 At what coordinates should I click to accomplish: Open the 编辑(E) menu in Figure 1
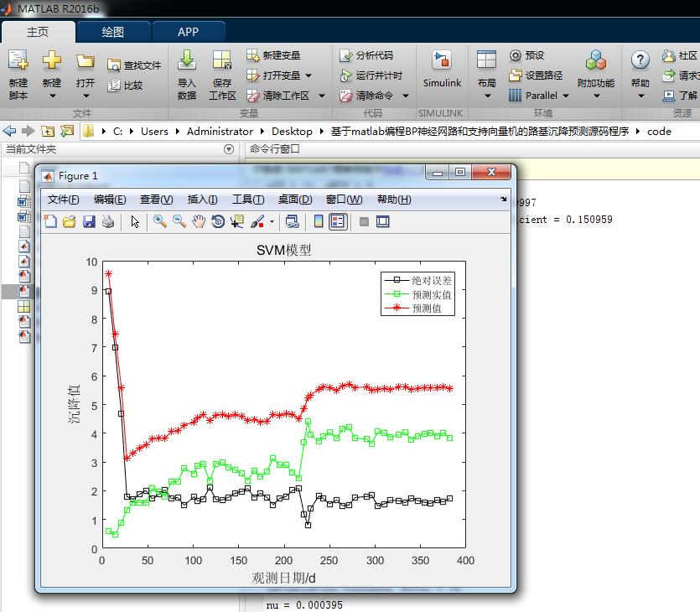(x=110, y=200)
